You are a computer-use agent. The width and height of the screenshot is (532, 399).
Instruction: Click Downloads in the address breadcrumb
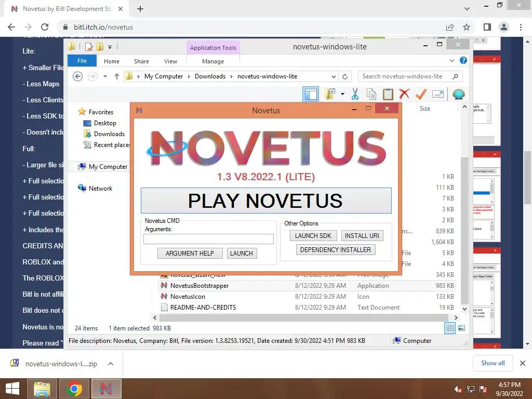(x=210, y=76)
